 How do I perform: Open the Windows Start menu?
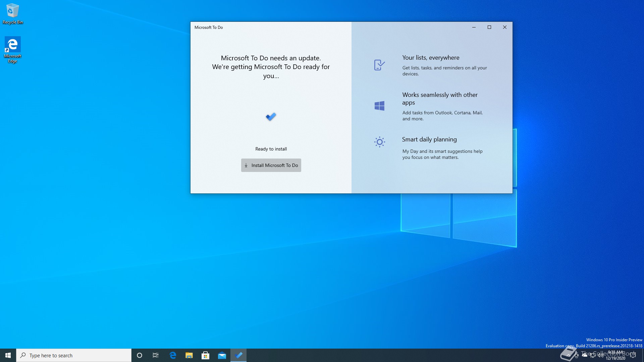[8, 355]
